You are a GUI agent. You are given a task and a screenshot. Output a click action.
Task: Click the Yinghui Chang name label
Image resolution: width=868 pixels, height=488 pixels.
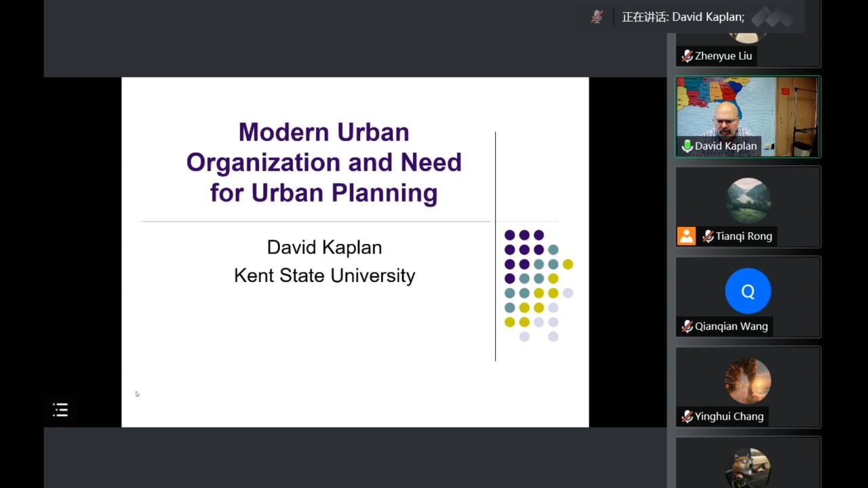729,416
